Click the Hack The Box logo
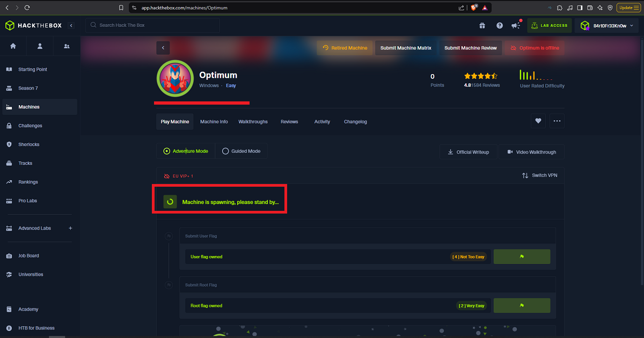Screen dimensions: 644x338 tap(33, 25)
